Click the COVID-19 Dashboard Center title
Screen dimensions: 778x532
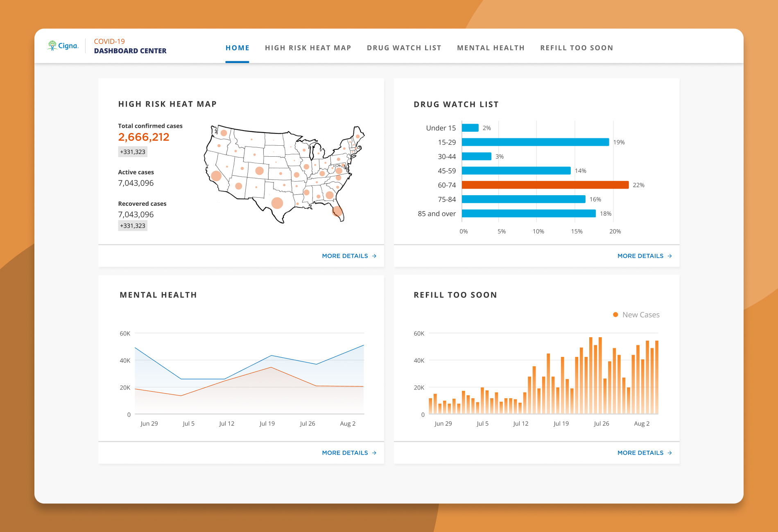tap(130, 46)
